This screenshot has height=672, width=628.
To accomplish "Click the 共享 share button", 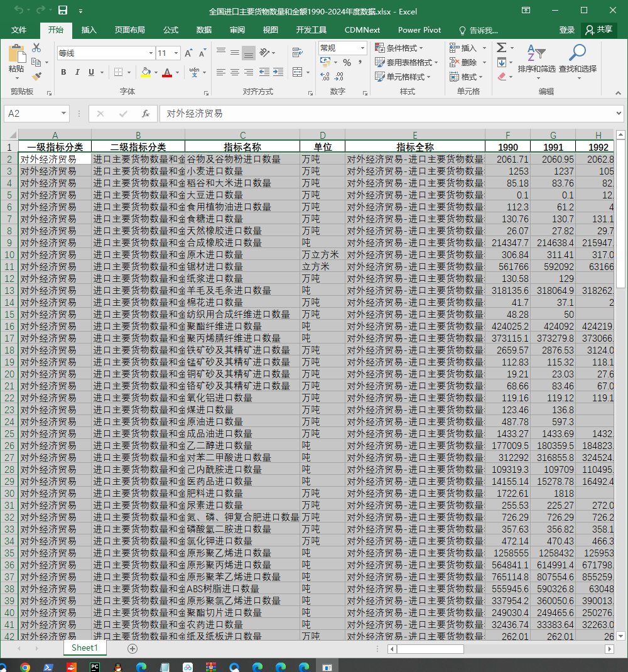I will click(x=599, y=30).
